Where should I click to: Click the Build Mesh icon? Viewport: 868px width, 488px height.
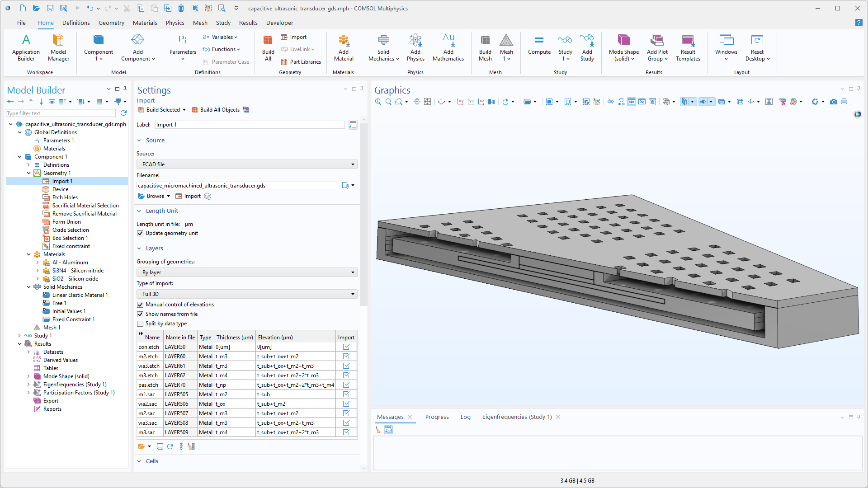pyautogui.click(x=485, y=47)
